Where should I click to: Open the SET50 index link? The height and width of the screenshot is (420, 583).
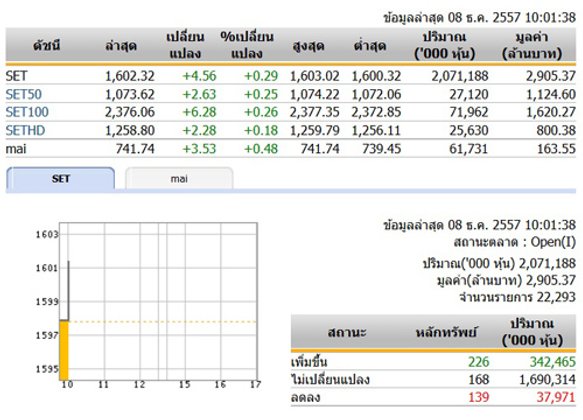pyautogui.click(x=23, y=94)
